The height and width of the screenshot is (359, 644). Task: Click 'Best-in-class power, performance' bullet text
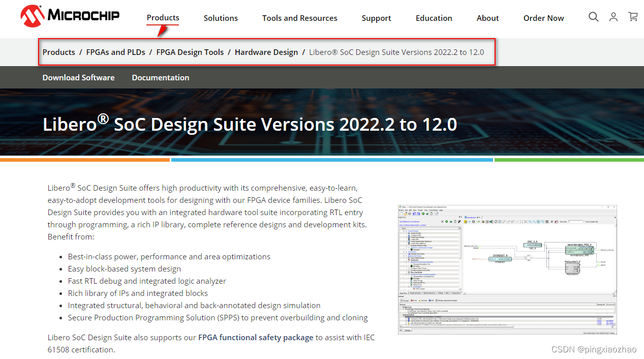(169, 257)
